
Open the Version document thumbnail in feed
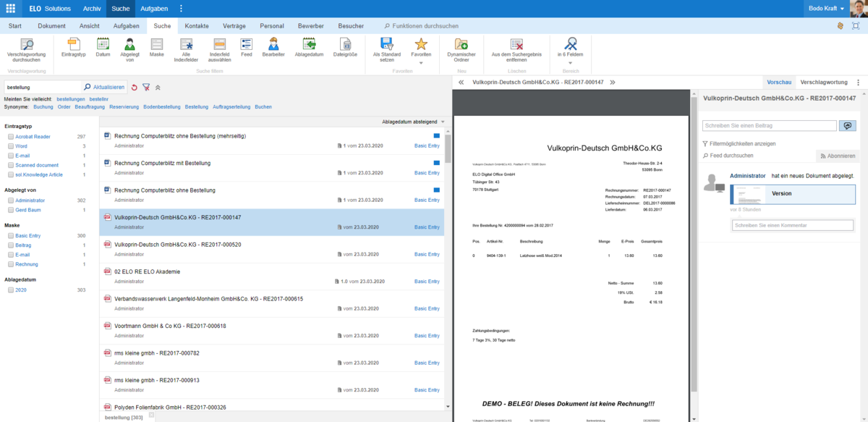click(x=749, y=194)
